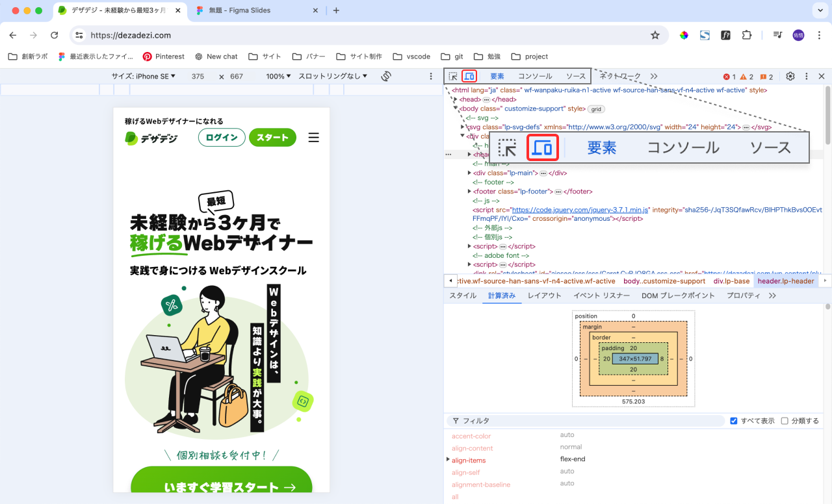The image size is (832, 504).
Task: Open the サイズ: iPhone SE device dropdown
Action: click(143, 76)
